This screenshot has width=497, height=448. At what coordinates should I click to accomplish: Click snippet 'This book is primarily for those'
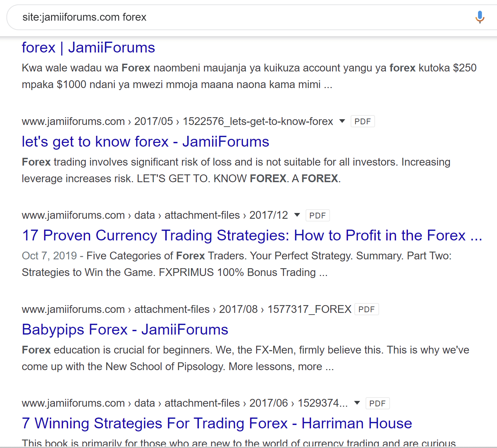point(239,443)
